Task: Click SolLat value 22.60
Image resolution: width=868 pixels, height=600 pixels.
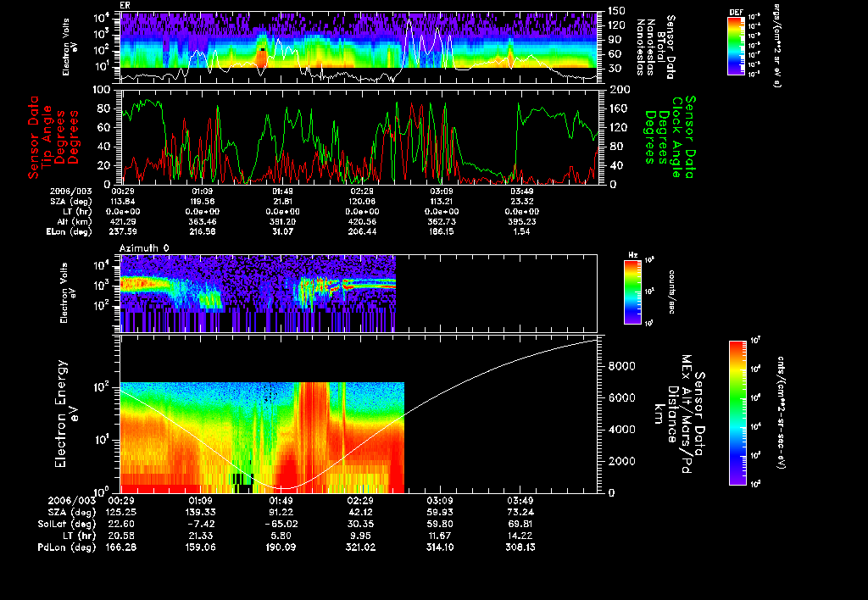Action: (x=120, y=524)
